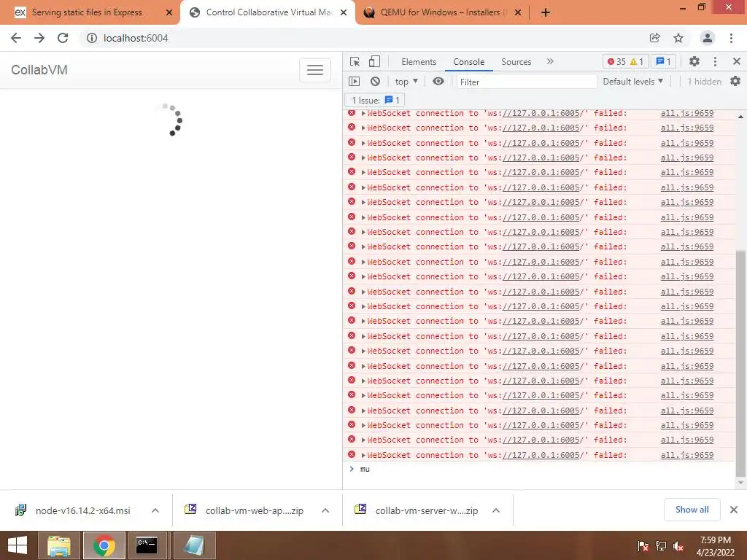View site information icon in the address bar
The width and height of the screenshot is (747, 560).
point(91,38)
